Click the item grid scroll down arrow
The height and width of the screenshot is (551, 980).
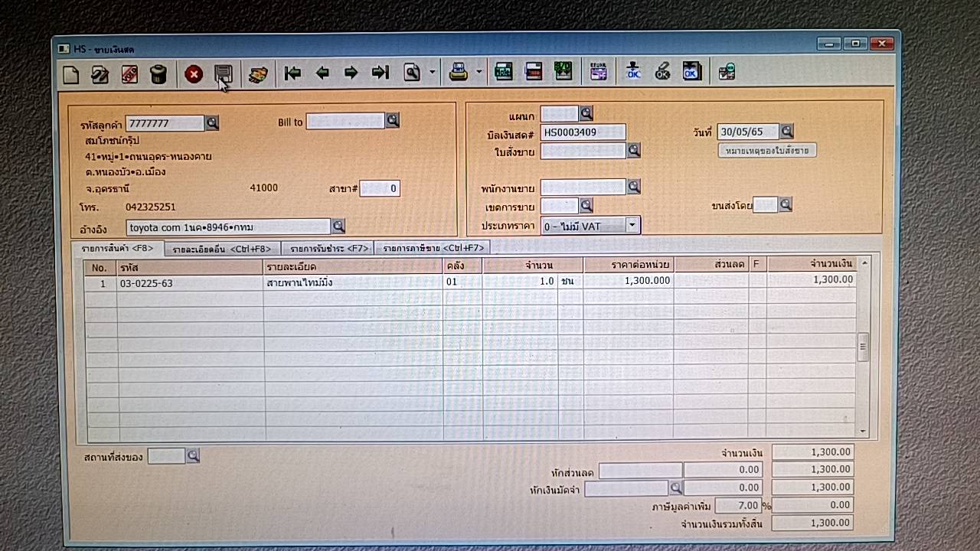click(x=864, y=432)
